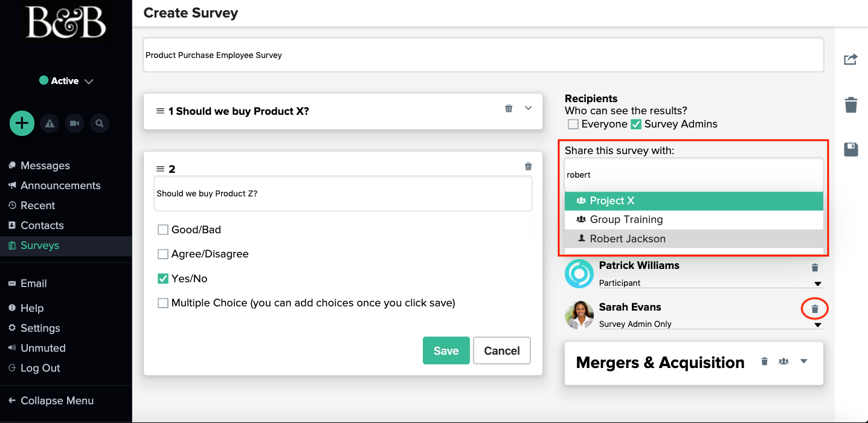Select the Agree/Disagree answer type
Viewport: 868px width, 423px height.
tap(163, 254)
